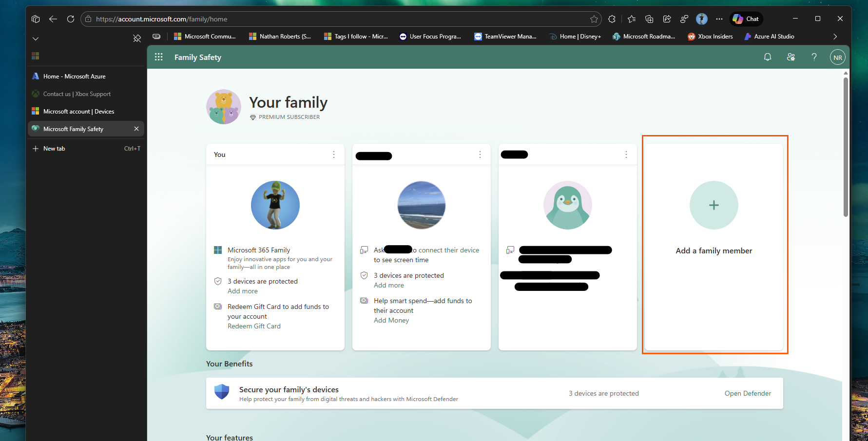This screenshot has height=441, width=868.
Task: Open Home | Disney+ bookmark
Action: coord(575,37)
